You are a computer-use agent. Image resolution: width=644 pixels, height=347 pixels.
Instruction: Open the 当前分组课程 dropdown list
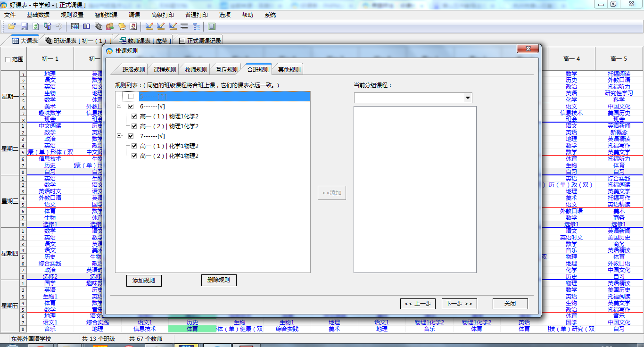point(468,98)
